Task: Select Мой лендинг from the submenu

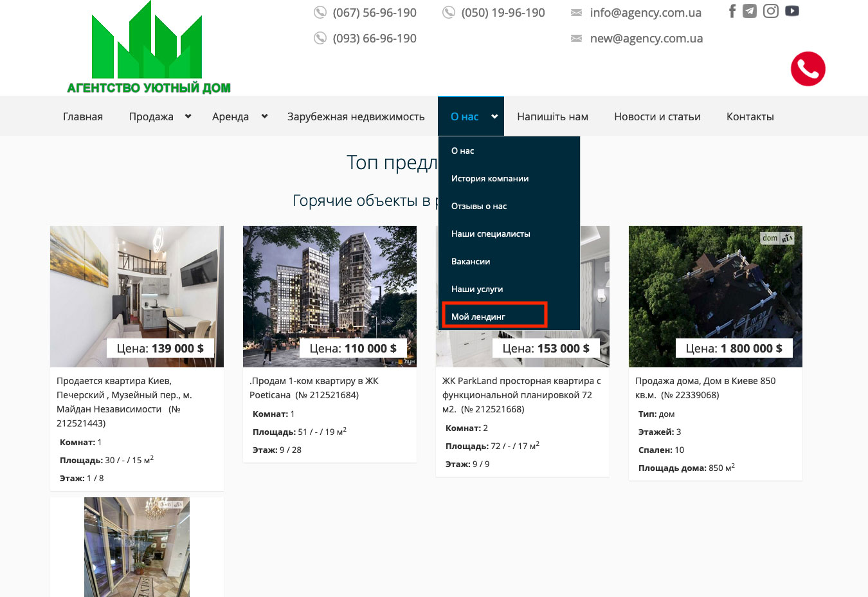Action: click(x=478, y=317)
